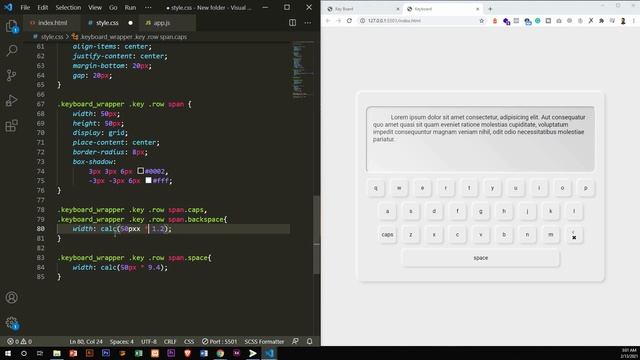Image resolution: width=640 pixels, height=360 pixels.
Task: Open the Go menu
Action: click(113, 7)
